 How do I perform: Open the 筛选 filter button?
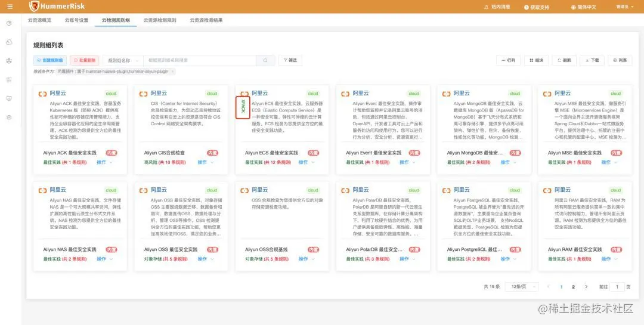(x=290, y=60)
